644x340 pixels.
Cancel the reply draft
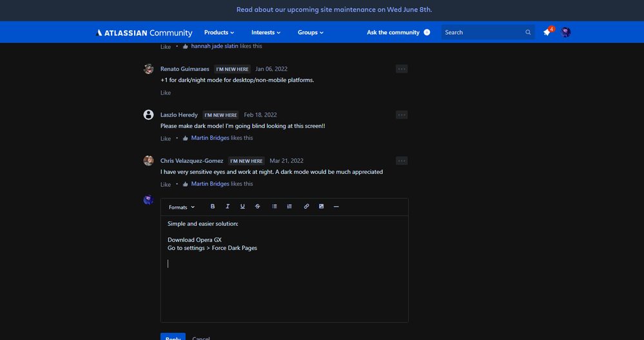(201, 337)
